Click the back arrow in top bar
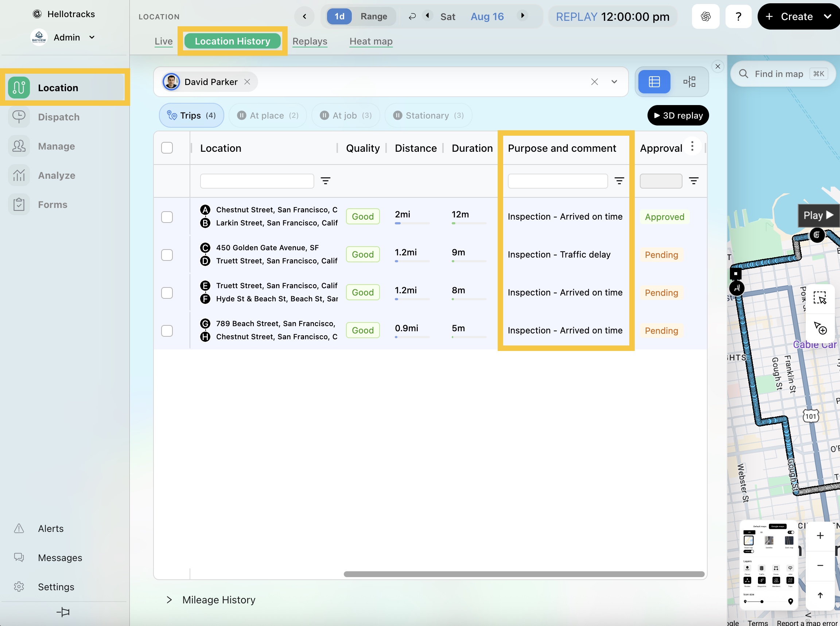Viewport: 840px width, 626px height. pyautogui.click(x=304, y=16)
